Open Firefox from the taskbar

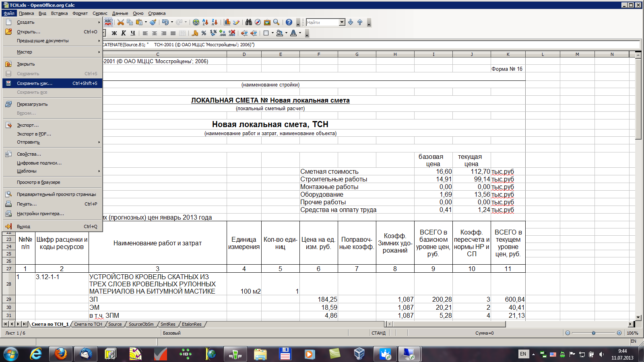click(x=61, y=354)
